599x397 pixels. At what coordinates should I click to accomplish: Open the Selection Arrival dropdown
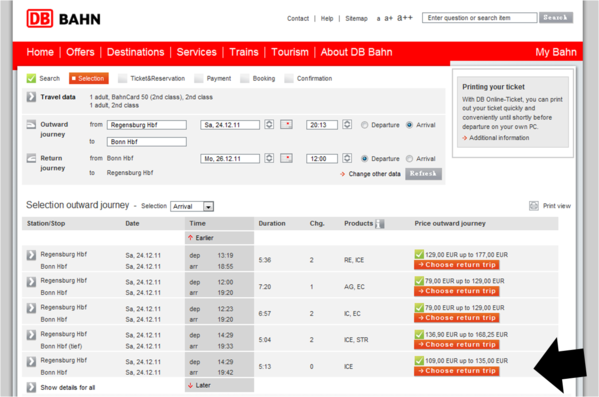point(192,206)
